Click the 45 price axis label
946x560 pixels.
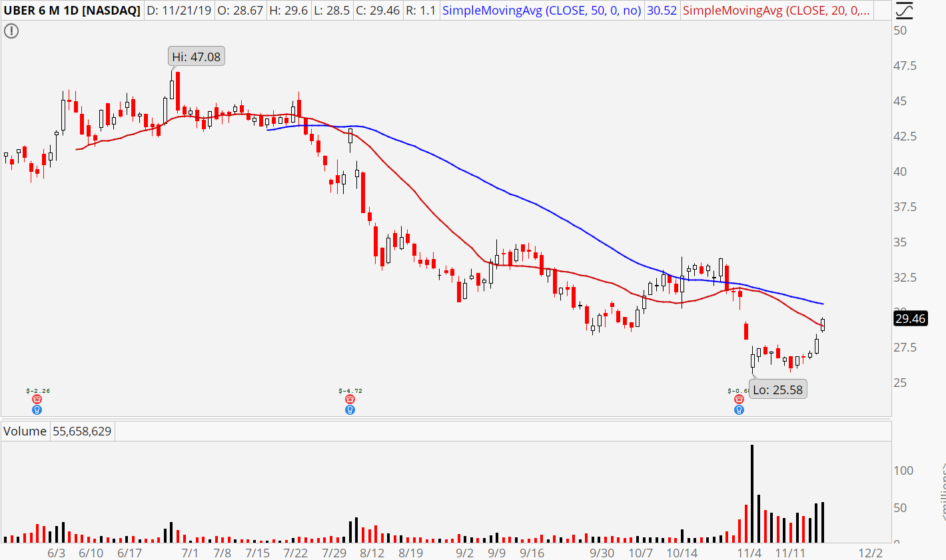[x=900, y=101]
